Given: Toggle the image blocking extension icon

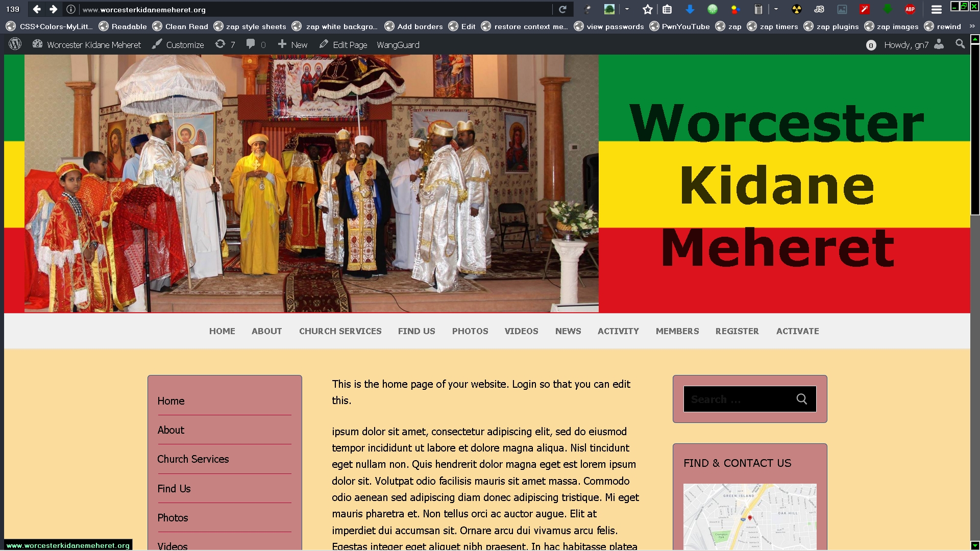Looking at the screenshot, I should tap(842, 9).
